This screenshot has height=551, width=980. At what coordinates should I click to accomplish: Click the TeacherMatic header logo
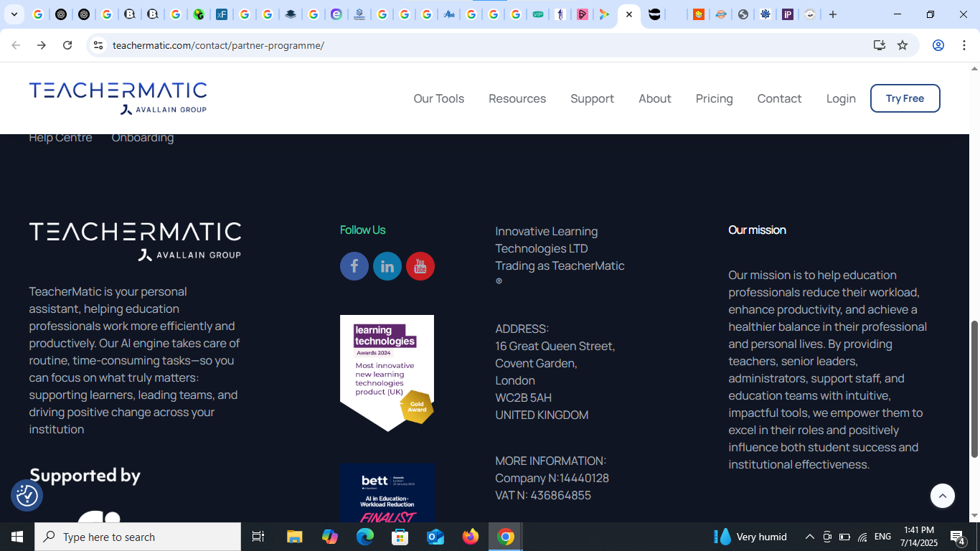[118, 98]
